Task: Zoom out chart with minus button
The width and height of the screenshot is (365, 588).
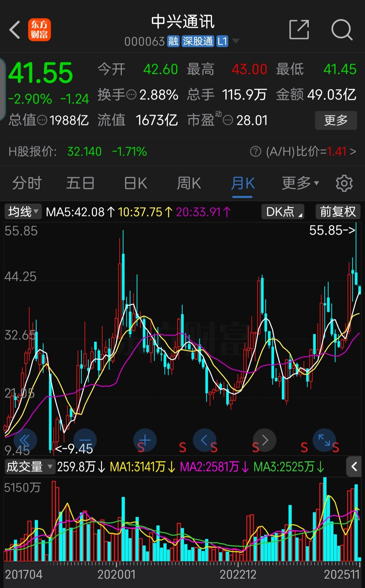Action: coord(85,440)
